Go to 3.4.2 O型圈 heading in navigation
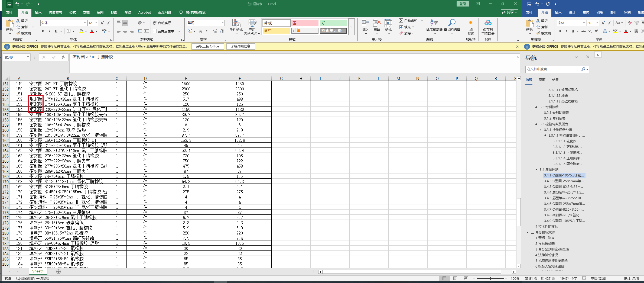 (x=564, y=181)
